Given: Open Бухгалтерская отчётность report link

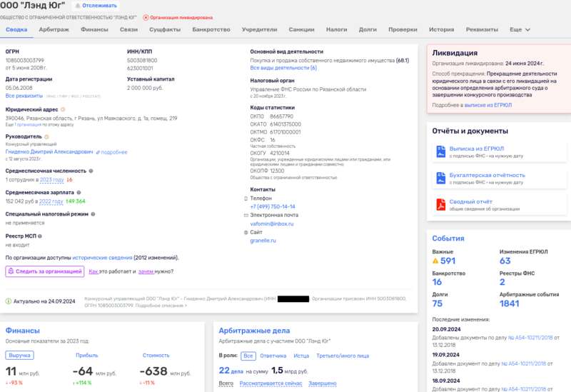Looking at the screenshot, I should [x=487, y=175].
